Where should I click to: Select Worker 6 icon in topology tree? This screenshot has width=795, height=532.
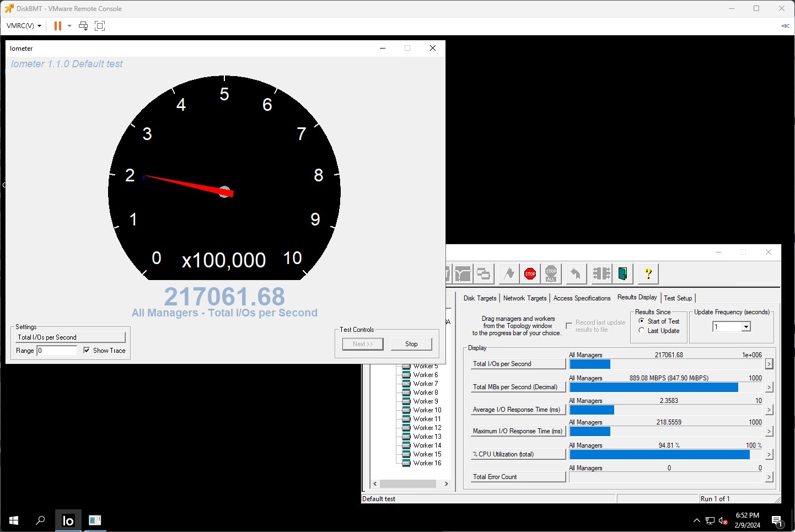406,375
